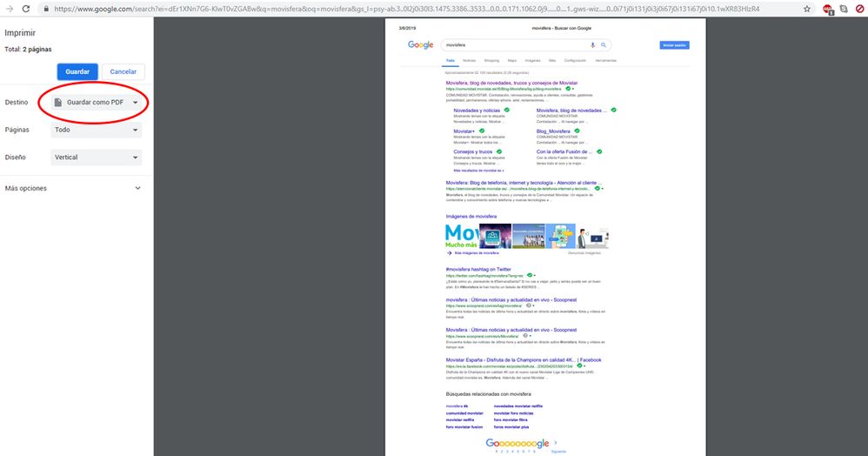Select the 'Herramientas' tab in the preview

(x=605, y=60)
